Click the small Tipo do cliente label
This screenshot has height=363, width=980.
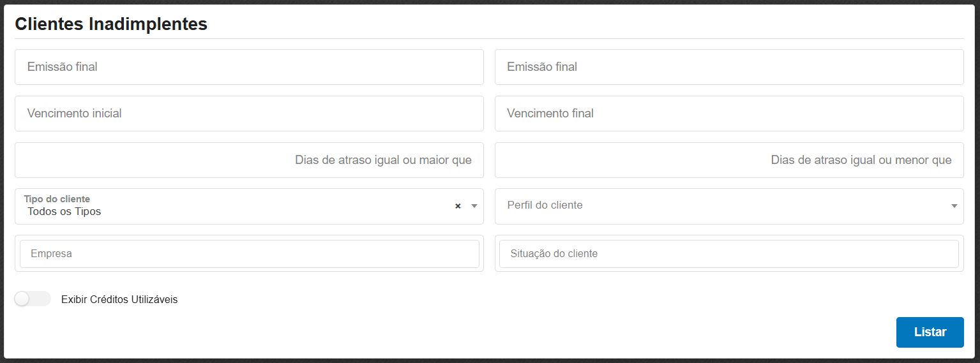click(57, 199)
